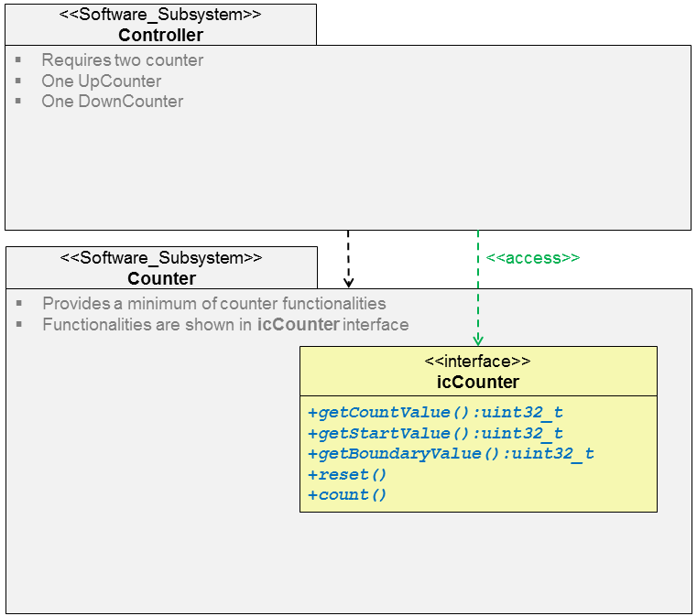Click the +count() operation
This screenshot has width=697, height=616.
(347, 495)
